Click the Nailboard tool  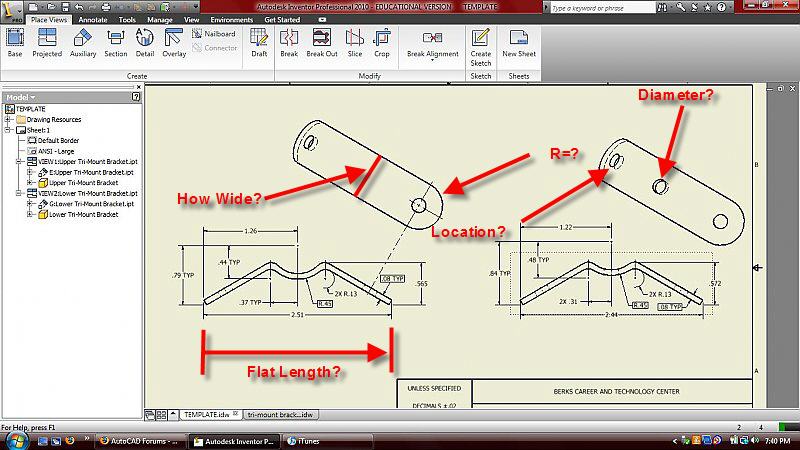(214, 34)
